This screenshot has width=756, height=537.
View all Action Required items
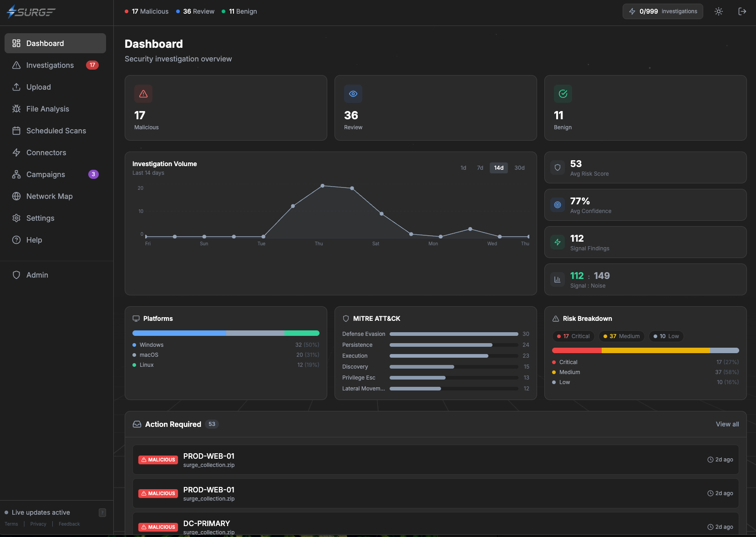(727, 424)
